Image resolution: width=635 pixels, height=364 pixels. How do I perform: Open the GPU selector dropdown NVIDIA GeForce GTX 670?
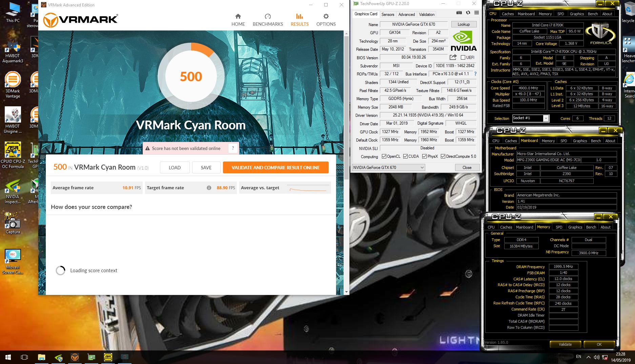(x=389, y=167)
